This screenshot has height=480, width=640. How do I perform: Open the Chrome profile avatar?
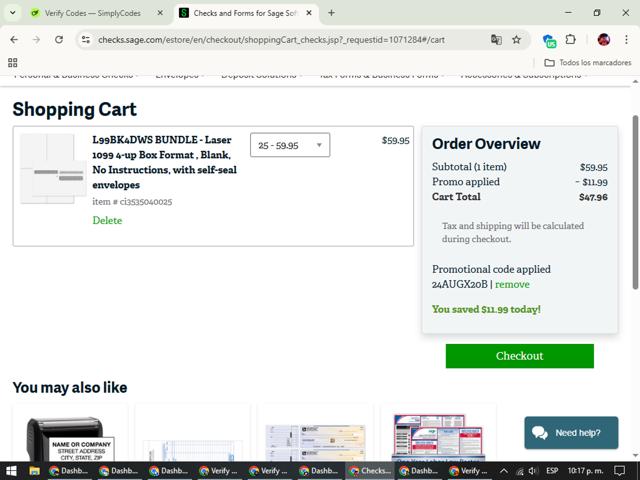604,40
